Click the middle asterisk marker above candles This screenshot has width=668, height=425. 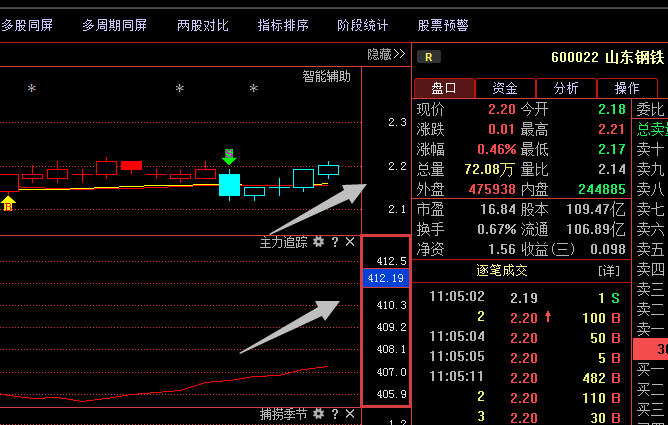pos(180,89)
